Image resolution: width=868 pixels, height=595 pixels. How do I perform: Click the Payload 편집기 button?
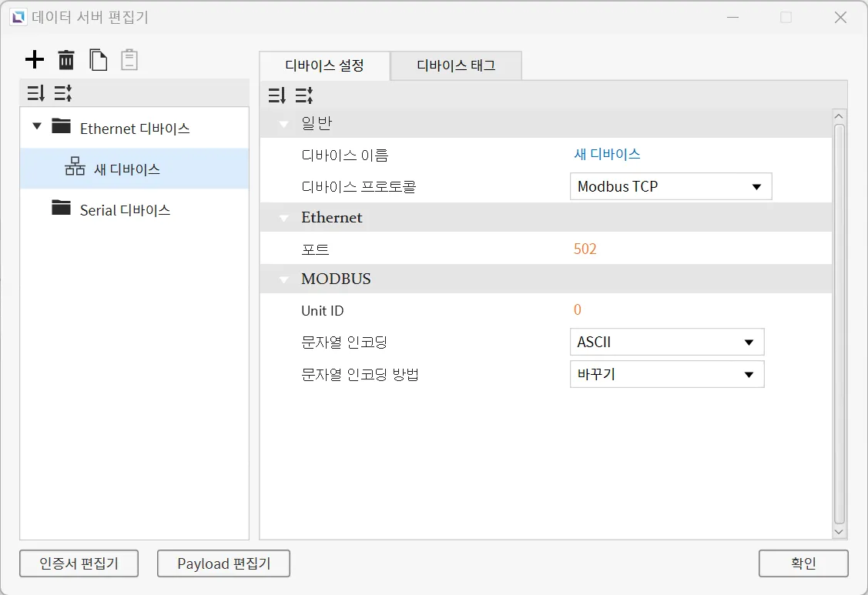[x=223, y=563]
